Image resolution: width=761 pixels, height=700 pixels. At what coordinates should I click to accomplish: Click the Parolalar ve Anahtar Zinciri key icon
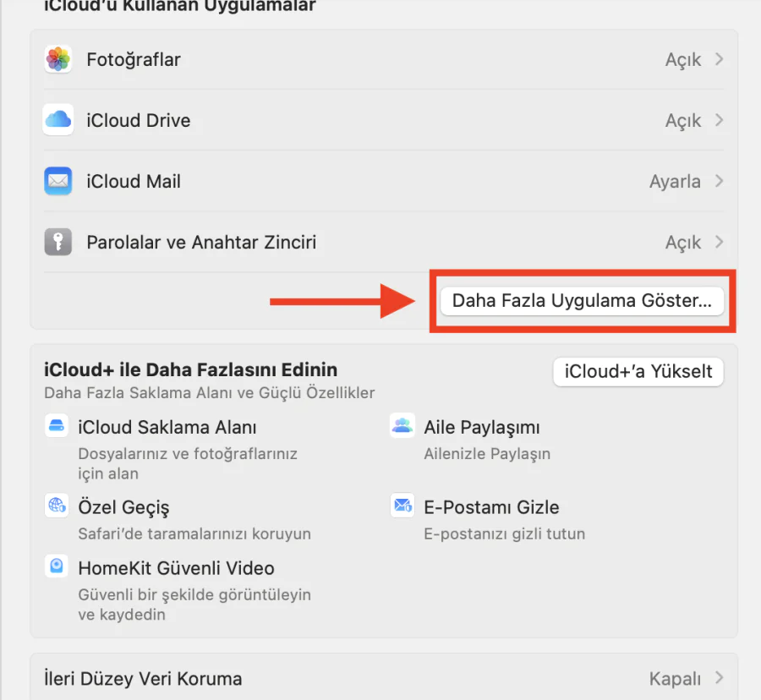click(58, 243)
